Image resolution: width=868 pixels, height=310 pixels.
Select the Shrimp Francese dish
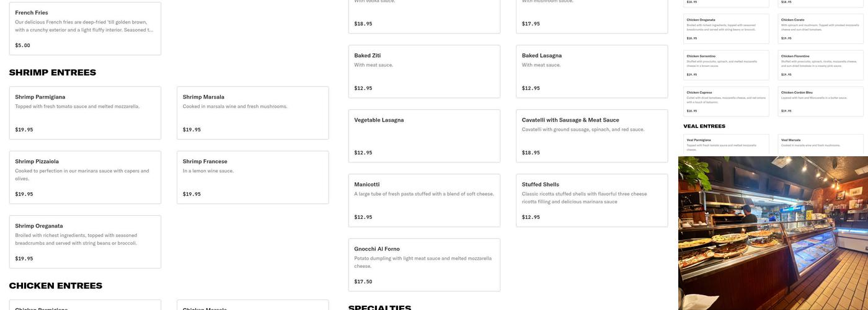tap(252, 177)
